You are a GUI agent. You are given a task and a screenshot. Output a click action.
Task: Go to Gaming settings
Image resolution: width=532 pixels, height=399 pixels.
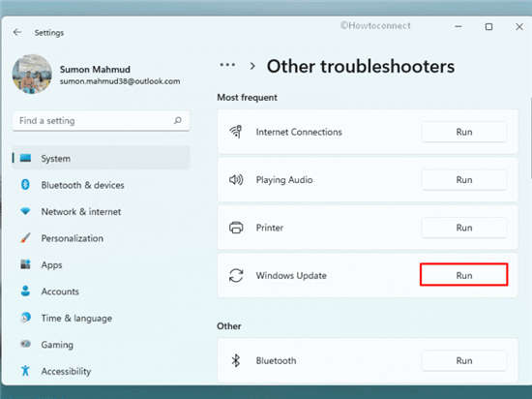coord(101,345)
